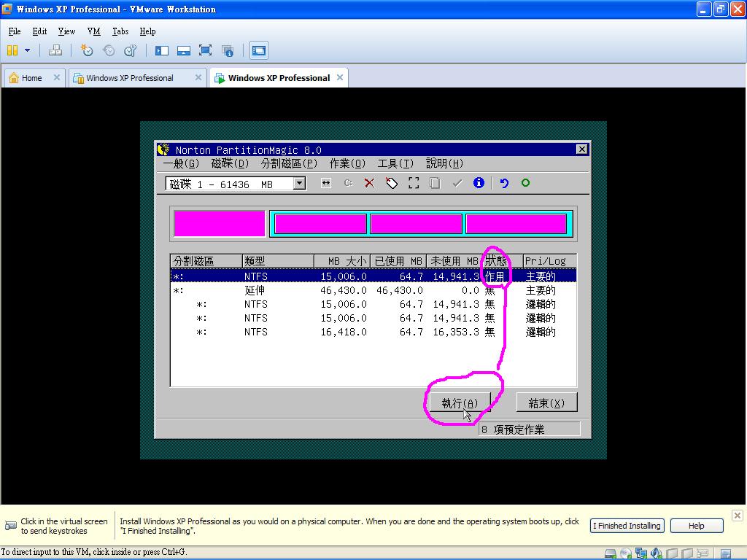Viewport: 747px width, 560px height.
Task: Open the VMware Edit menu
Action: (x=39, y=31)
